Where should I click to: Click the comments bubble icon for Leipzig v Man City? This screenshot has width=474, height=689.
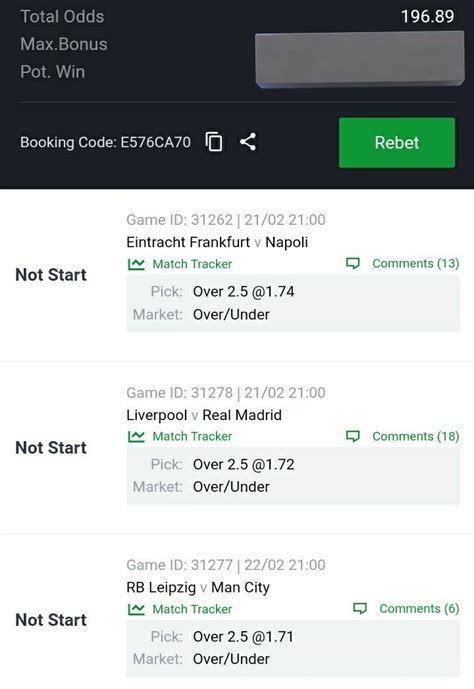tap(360, 609)
